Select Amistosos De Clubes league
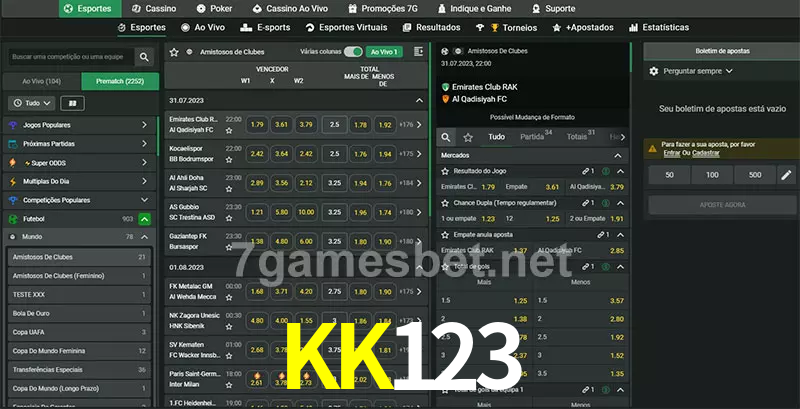Screen dimensions: 800x409 coord(79,257)
